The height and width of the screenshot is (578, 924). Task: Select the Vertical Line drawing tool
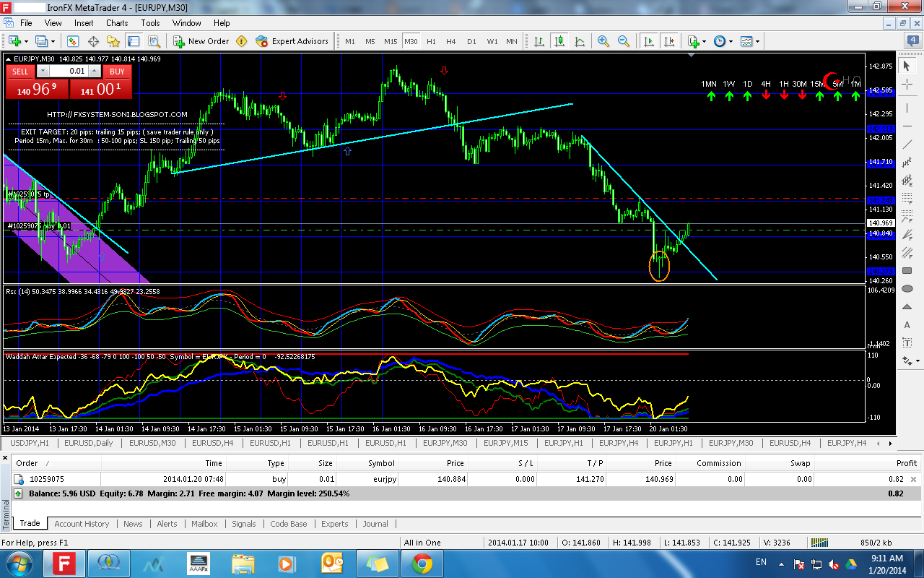click(x=907, y=109)
